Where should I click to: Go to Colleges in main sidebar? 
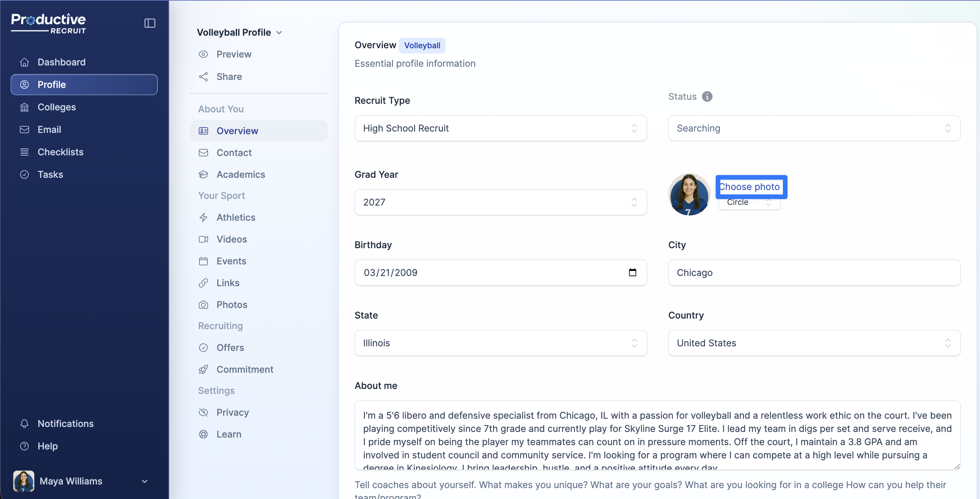tap(57, 107)
